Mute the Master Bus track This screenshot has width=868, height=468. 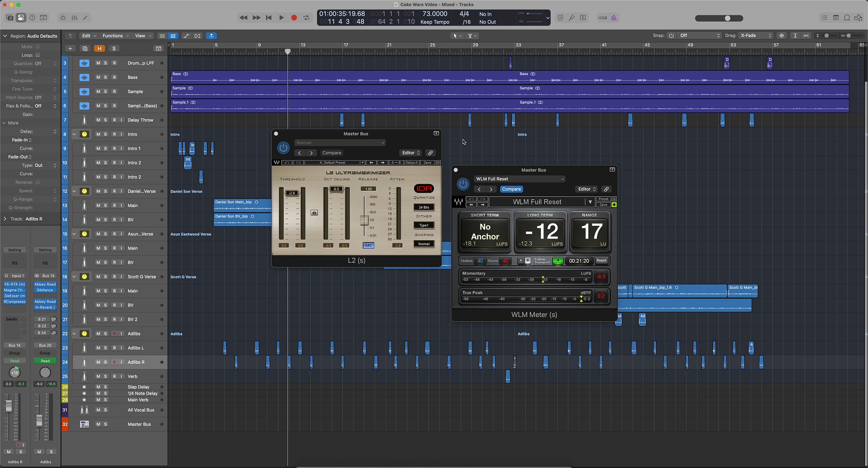(98, 424)
